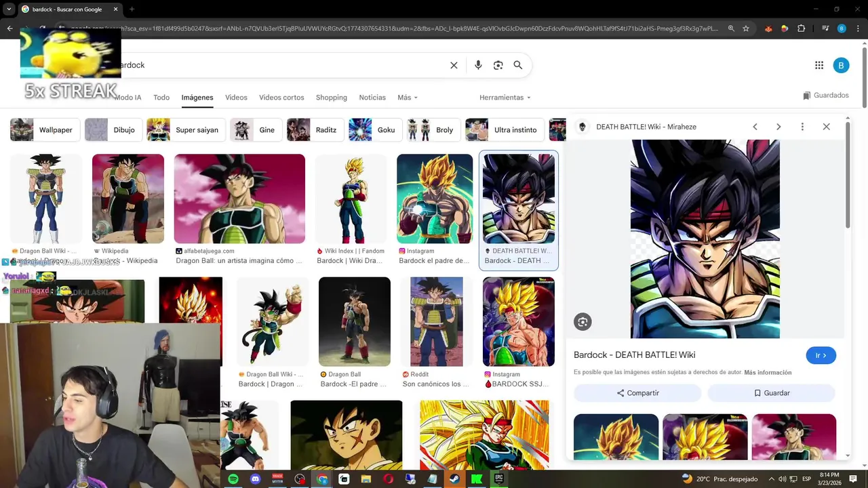The width and height of the screenshot is (868, 488).
Task: Click the Ir visit button
Action: (x=821, y=355)
